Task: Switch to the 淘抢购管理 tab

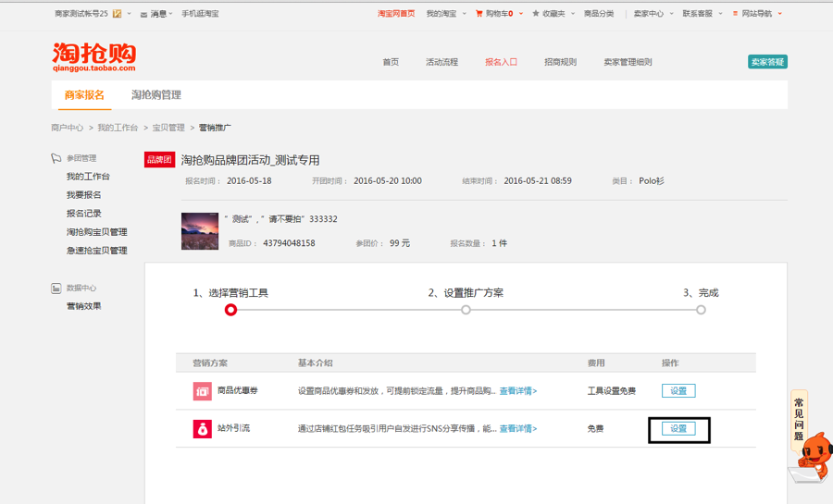Action: (156, 95)
